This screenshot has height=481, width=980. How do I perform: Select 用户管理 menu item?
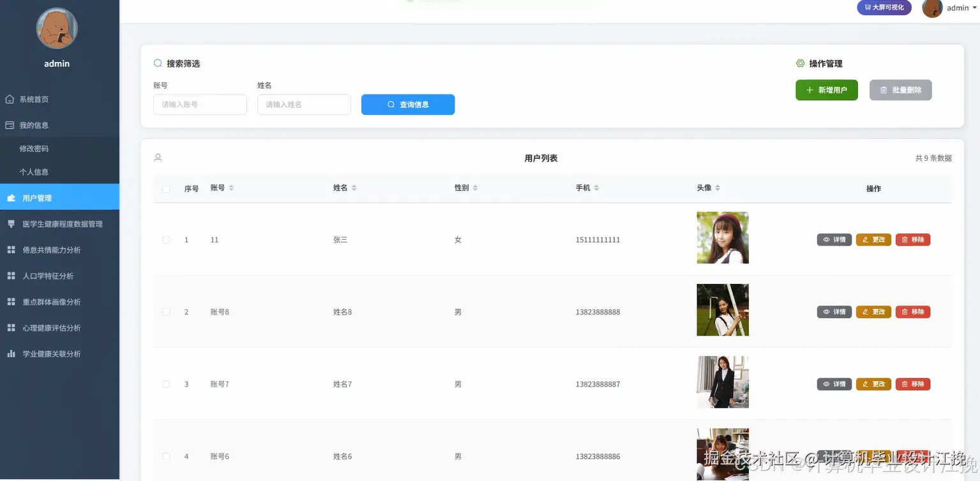click(x=59, y=197)
